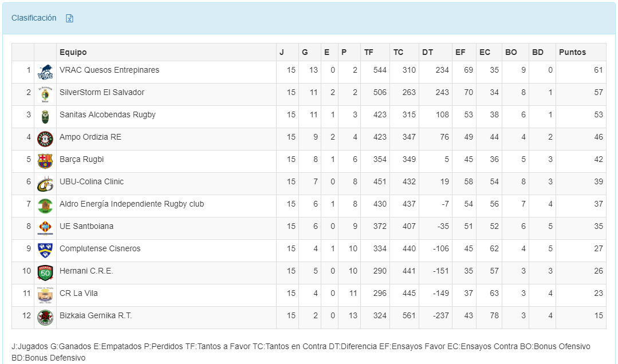Click the UBU-Colina Clinic logo
The height and width of the screenshot is (364, 618).
[45, 184]
